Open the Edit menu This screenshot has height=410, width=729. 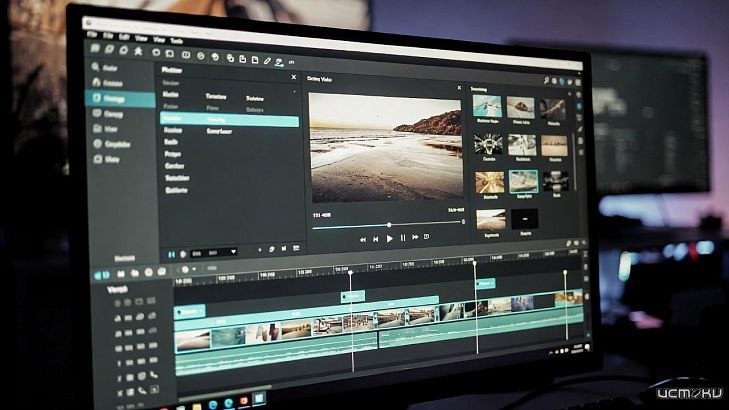125,36
